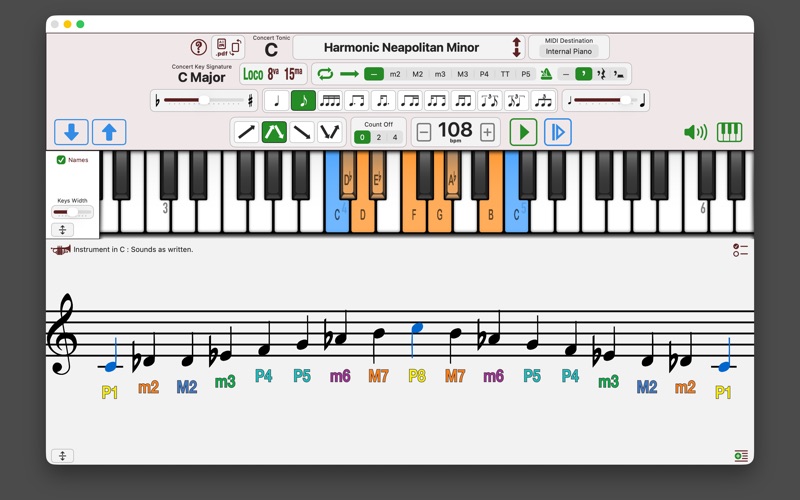
Task: Select the Loco octave option
Action: (x=253, y=74)
